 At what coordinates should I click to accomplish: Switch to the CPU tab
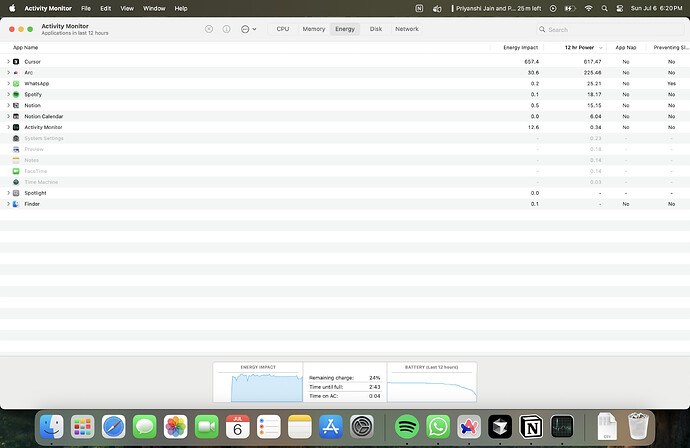(283, 29)
